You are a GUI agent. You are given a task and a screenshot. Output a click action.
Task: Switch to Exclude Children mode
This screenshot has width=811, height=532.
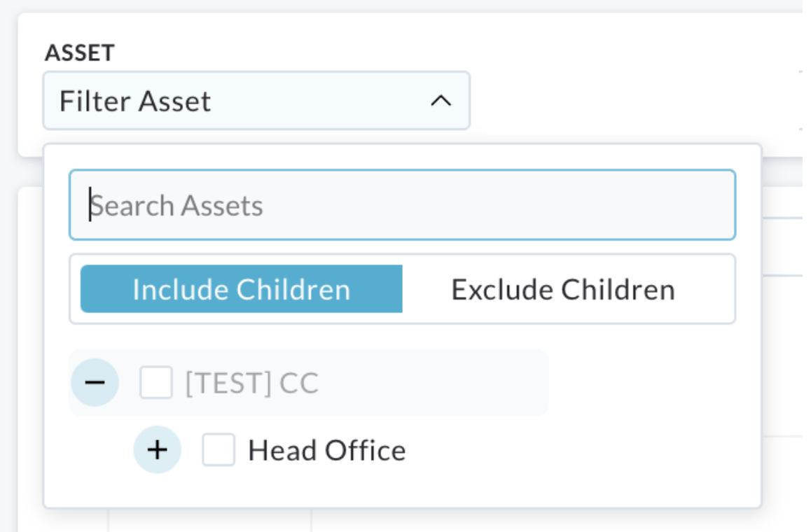563,288
